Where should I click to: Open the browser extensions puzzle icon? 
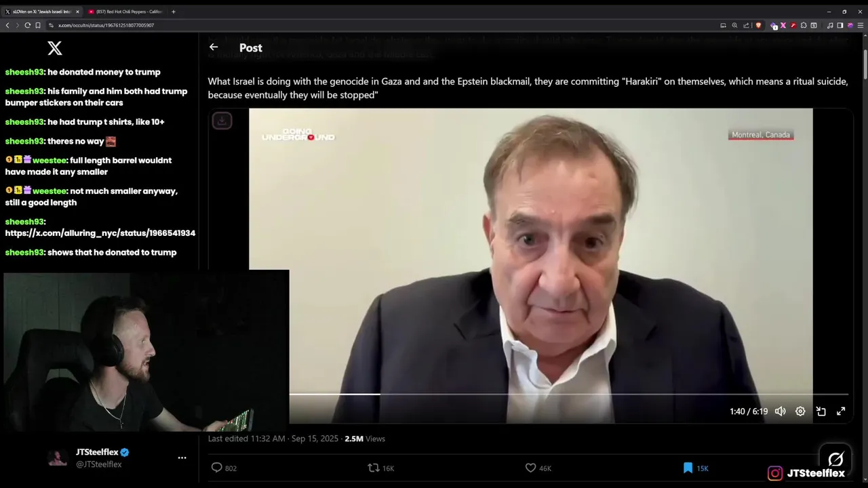click(x=804, y=25)
